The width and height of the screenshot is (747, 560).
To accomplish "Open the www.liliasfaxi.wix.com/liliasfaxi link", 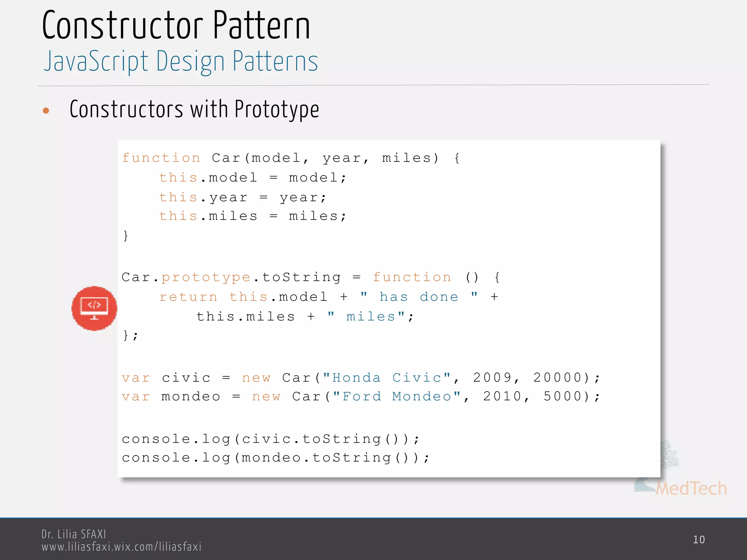I will (x=121, y=547).
